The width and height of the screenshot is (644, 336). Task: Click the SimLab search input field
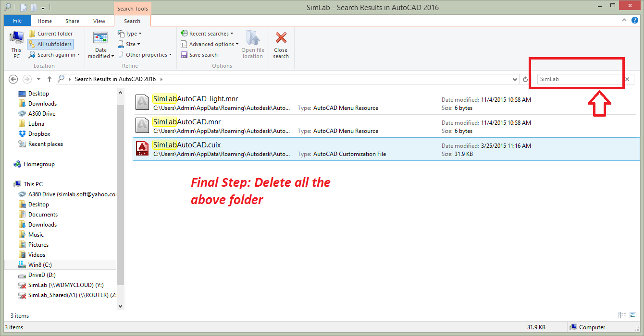[579, 79]
